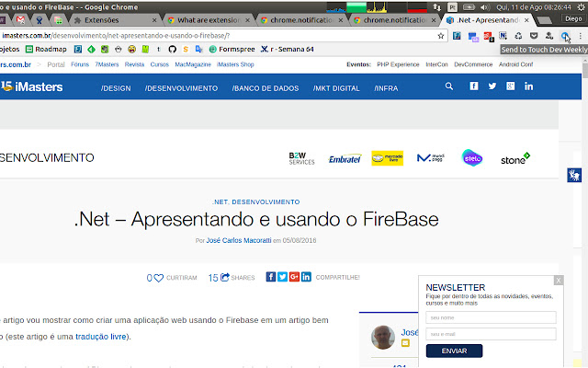Open iMasters Google Plus page from header

[511, 86]
